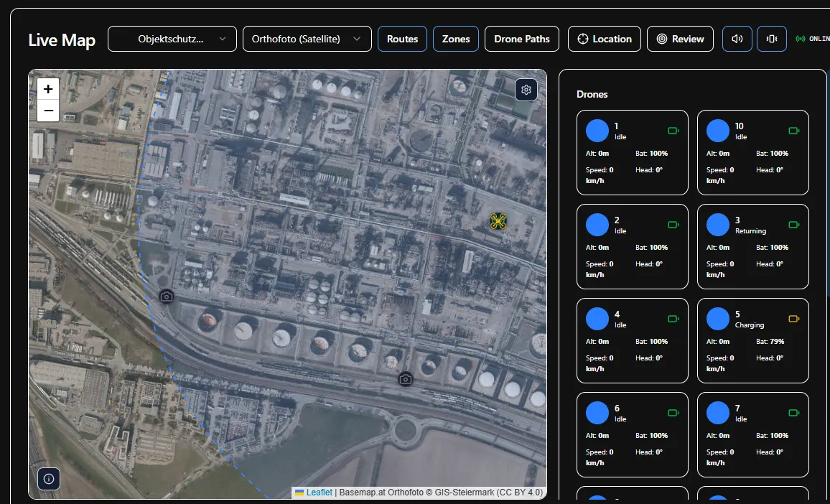
Task: Toggle the Zones overlay
Action: [x=455, y=39]
